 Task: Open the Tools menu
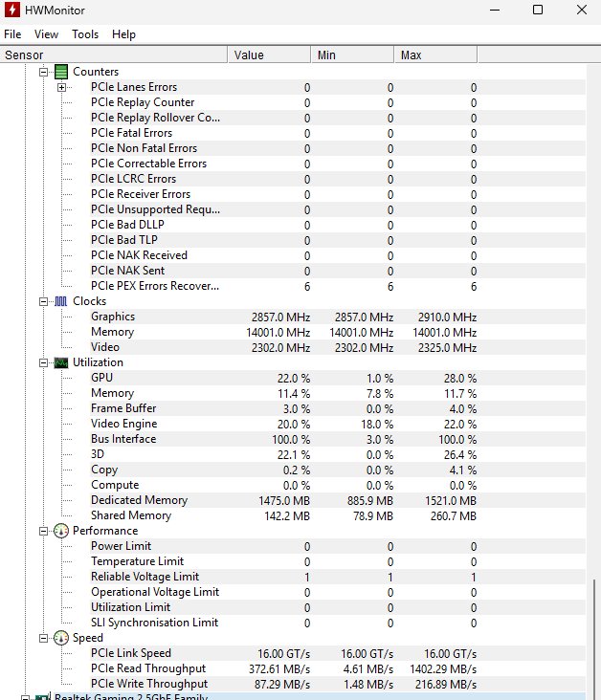tap(85, 34)
